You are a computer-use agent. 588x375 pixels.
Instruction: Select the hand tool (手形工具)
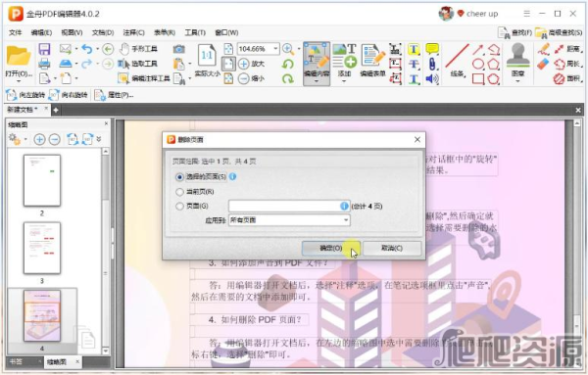click(x=138, y=49)
